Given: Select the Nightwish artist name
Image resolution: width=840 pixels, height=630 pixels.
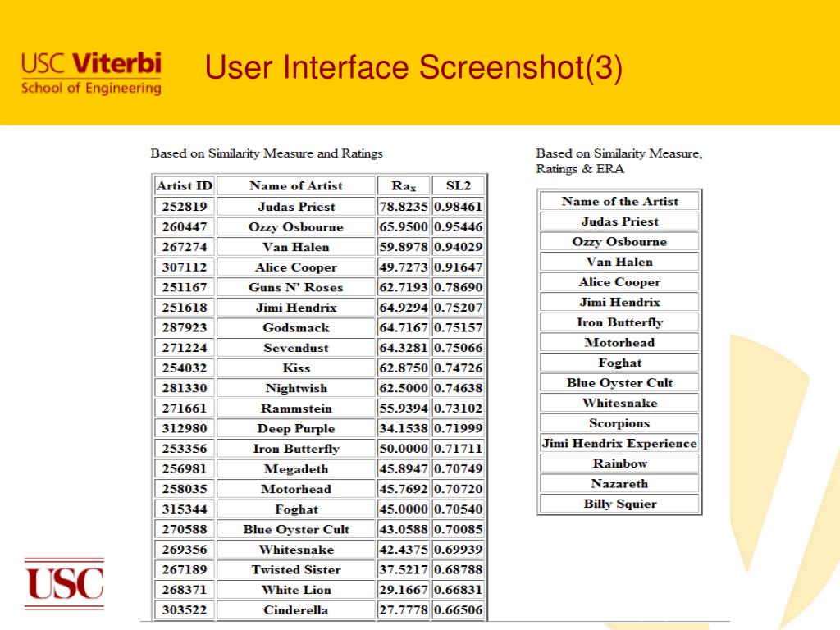Looking at the screenshot, I should click(295, 388).
